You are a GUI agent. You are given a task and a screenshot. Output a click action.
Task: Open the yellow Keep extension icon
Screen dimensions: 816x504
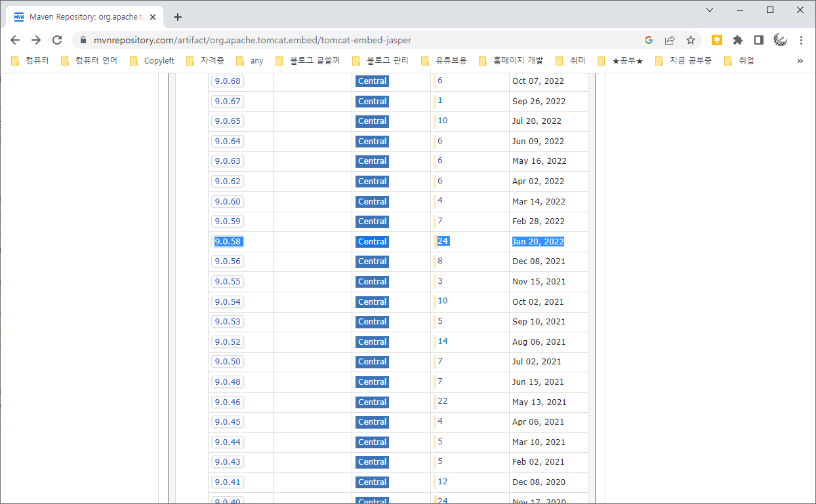(x=717, y=40)
